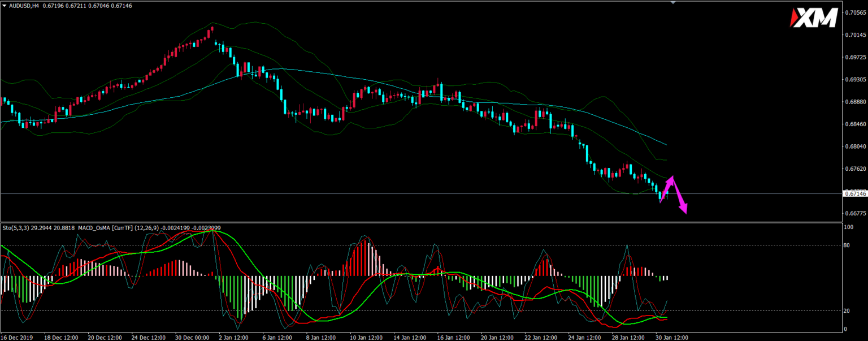Click the 0.70565 price axis label
868x341 pixels.
pos(855,12)
